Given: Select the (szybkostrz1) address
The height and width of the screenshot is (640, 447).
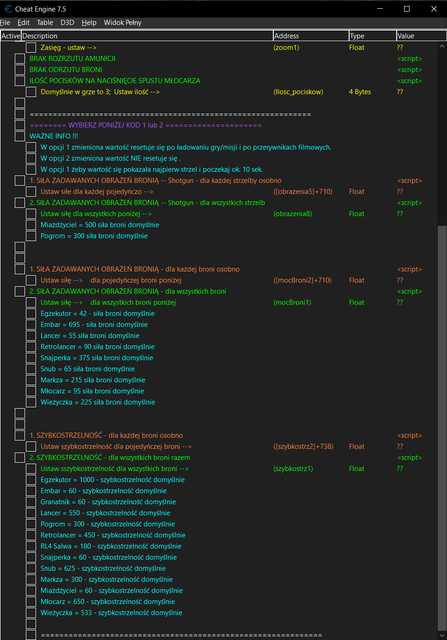Looking at the screenshot, I should tap(293, 469).
